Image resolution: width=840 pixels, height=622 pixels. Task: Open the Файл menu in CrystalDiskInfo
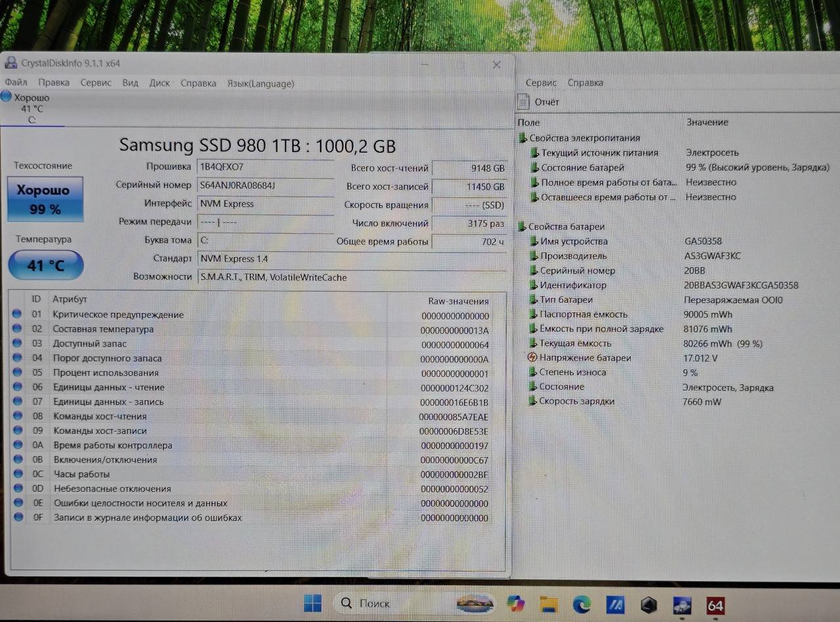click(x=16, y=83)
